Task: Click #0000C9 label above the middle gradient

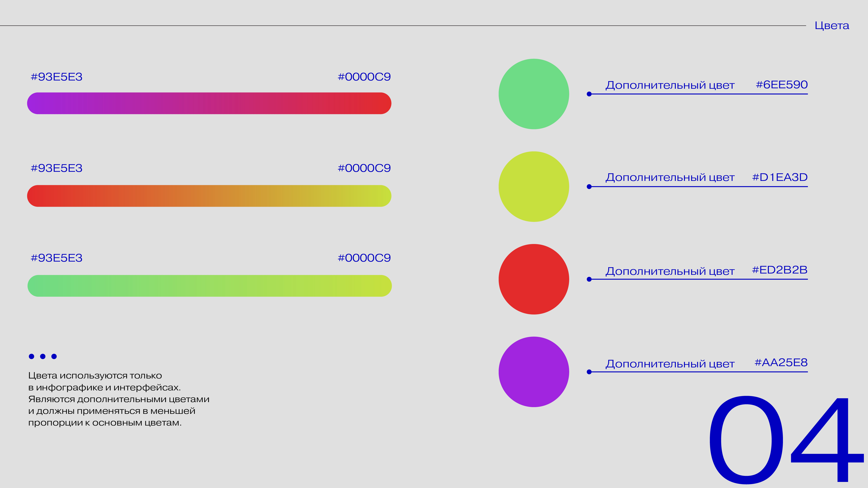Action: click(364, 168)
